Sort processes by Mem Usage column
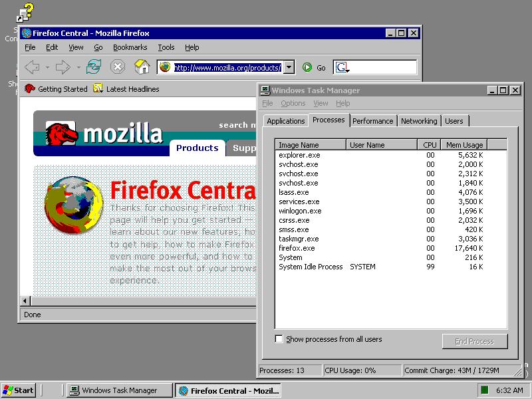The image size is (532, 399). pyautogui.click(x=464, y=145)
